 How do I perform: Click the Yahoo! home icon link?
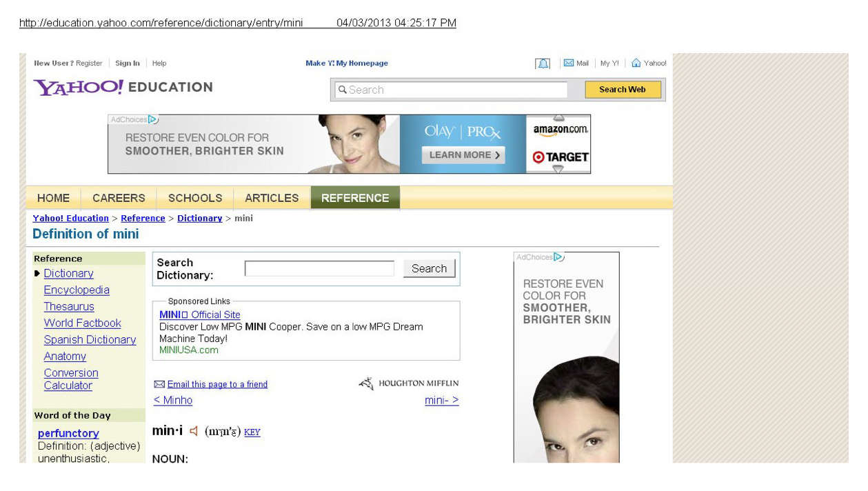pyautogui.click(x=636, y=63)
